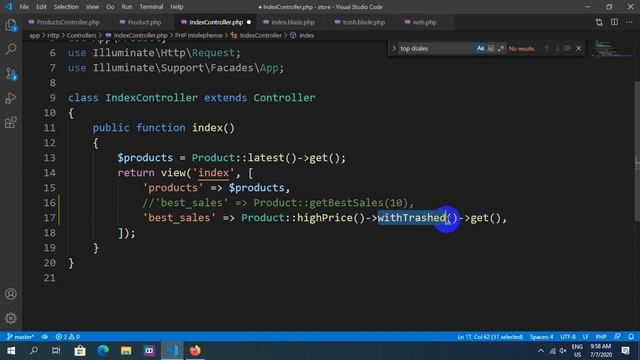640x360 pixels.
Task: Click 'Http' in the breadcrumb
Action: pyautogui.click(x=53, y=36)
